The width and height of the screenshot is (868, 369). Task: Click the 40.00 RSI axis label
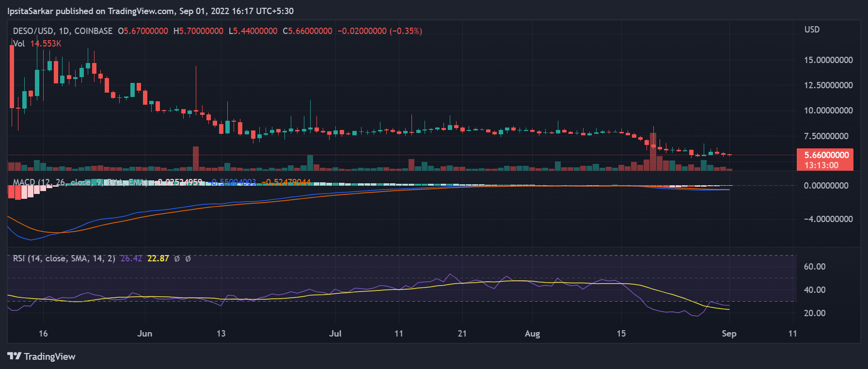[815, 290]
